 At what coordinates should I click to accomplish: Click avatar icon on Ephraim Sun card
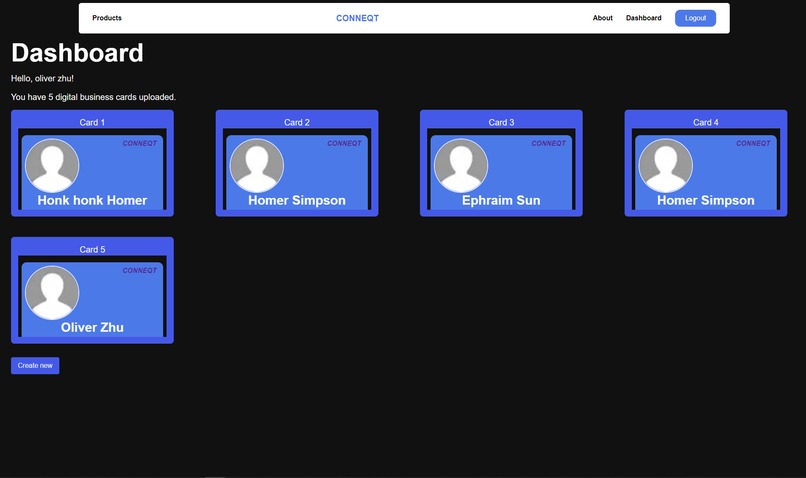point(461,166)
